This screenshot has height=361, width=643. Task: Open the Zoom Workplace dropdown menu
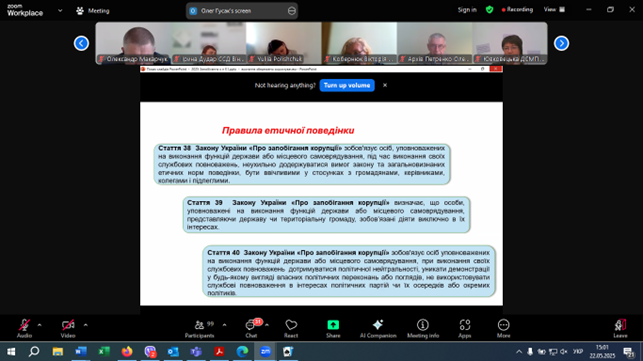[60, 11]
